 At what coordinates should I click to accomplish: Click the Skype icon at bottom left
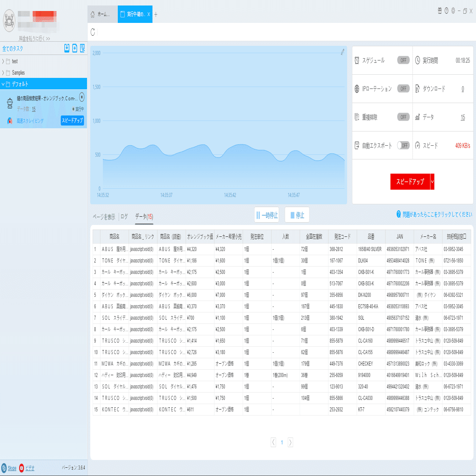(x=4, y=468)
